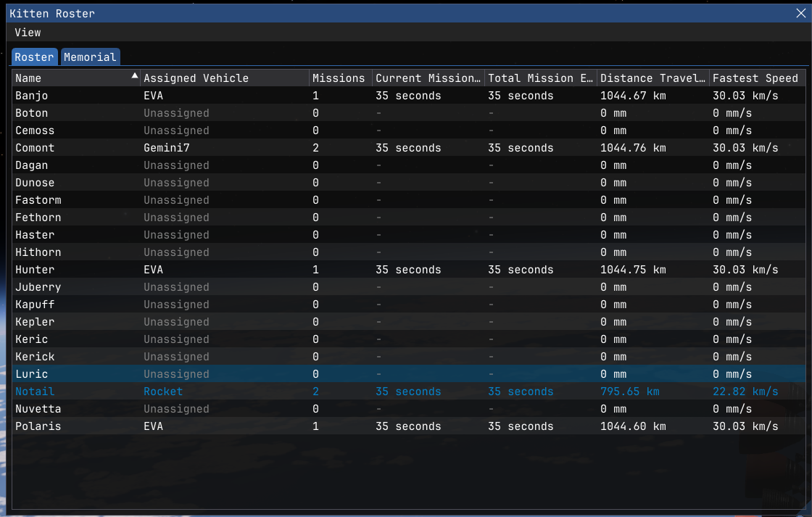Select kitten name Banjo
Viewport: 812px width, 517px height.
coord(32,96)
